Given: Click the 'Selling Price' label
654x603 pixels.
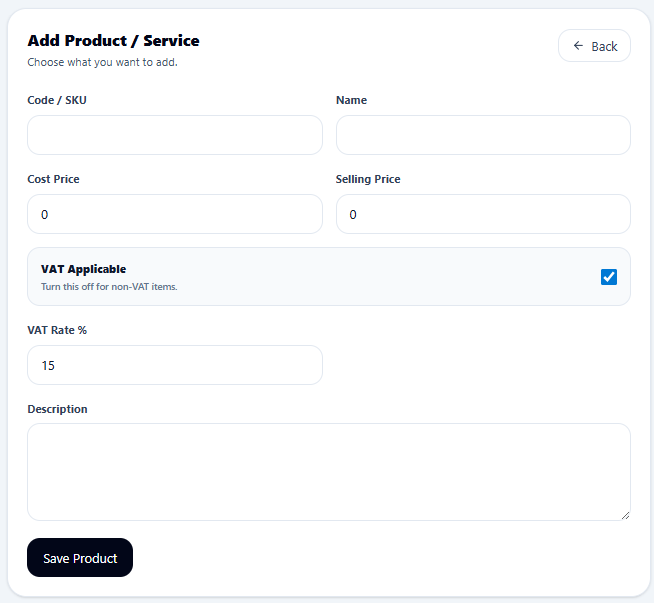Looking at the screenshot, I should coord(368,179).
